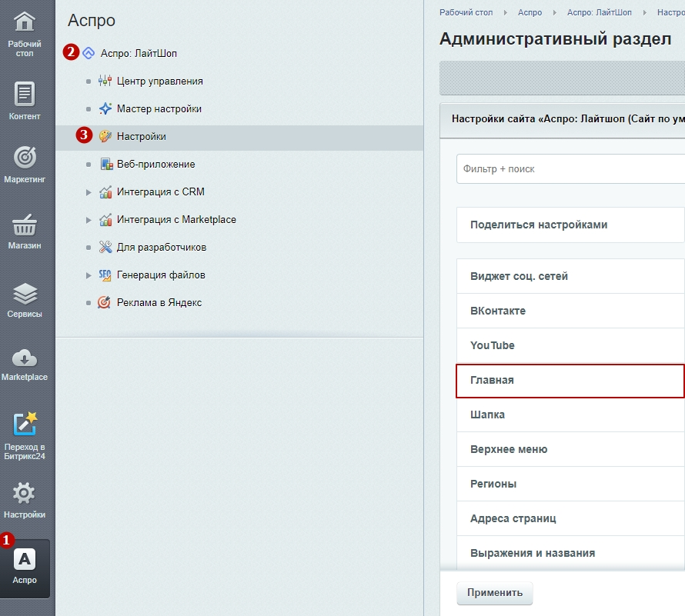Expand the Генерация файлов tree node
This screenshot has height=616, width=685.
pos(89,275)
